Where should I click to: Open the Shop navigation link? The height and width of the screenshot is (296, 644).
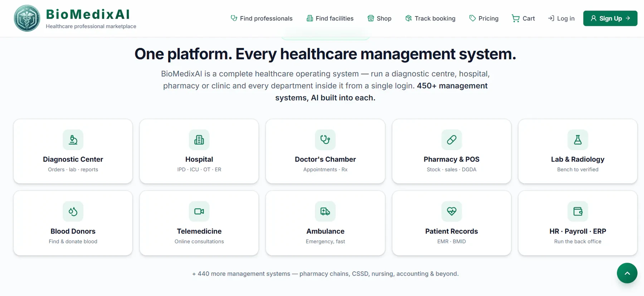[379, 18]
